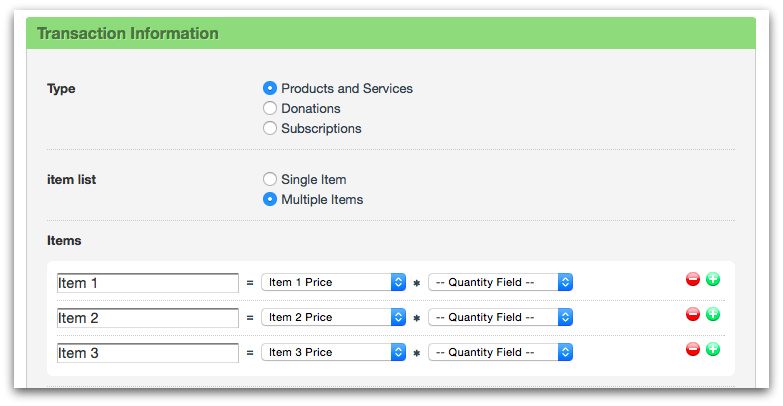Switch item list to Single Item
Viewport: 783px width, 406px height.
pyautogui.click(x=270, y=179)
